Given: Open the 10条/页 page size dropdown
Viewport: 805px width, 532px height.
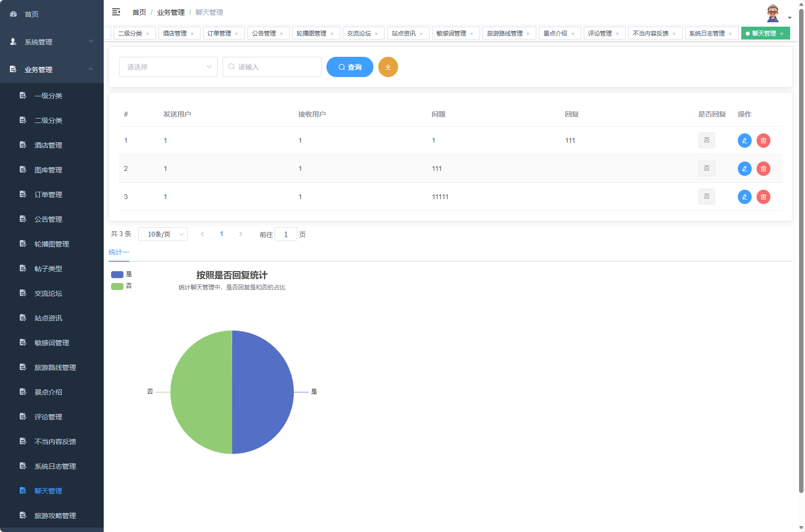Looking at the screenshot, I should [163, 234].
